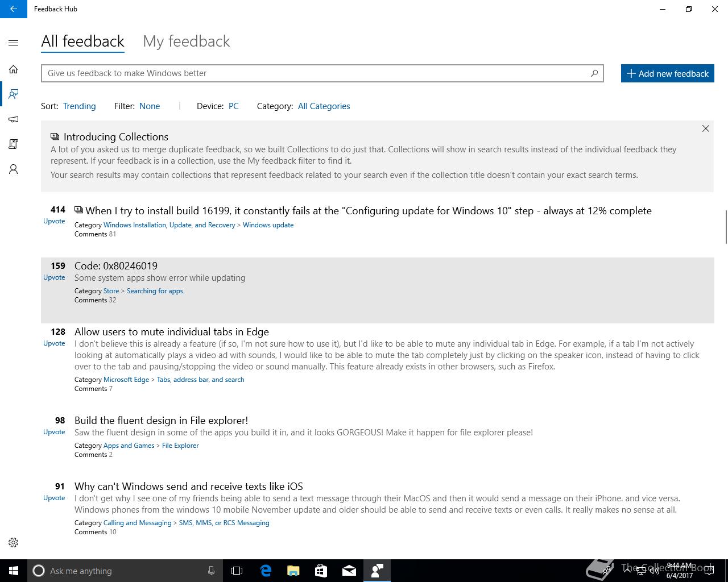Click the Windows update category link
This screenshot has width=728, height=582.
[x=268, y=225]
